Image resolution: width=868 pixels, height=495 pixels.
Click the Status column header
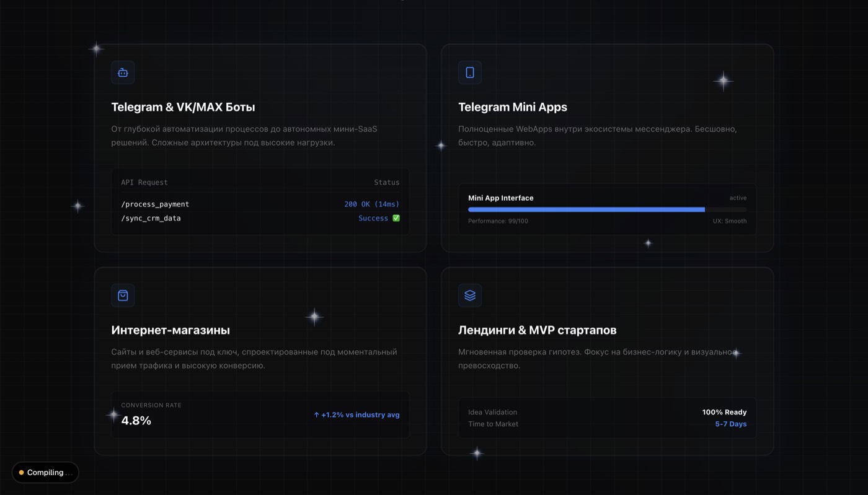tap(387, 182)
